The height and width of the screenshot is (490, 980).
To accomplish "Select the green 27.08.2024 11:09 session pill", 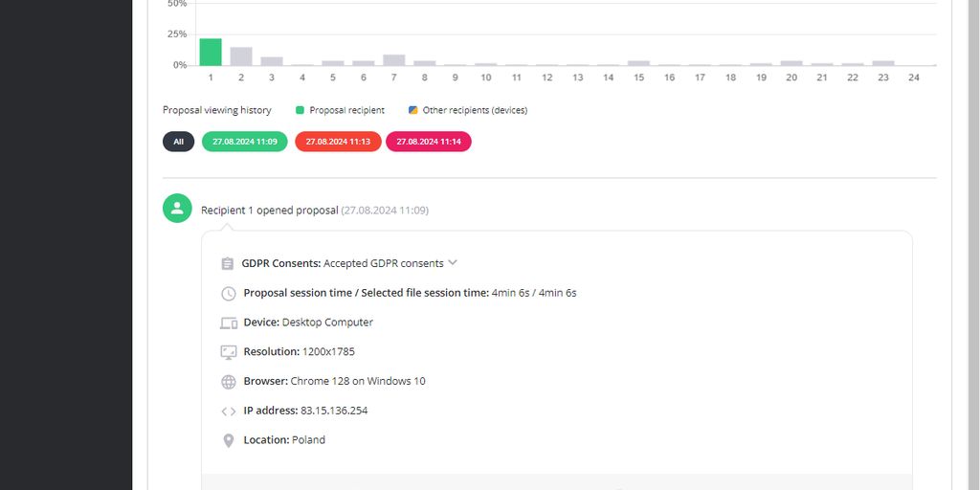I will click(244, 142).
